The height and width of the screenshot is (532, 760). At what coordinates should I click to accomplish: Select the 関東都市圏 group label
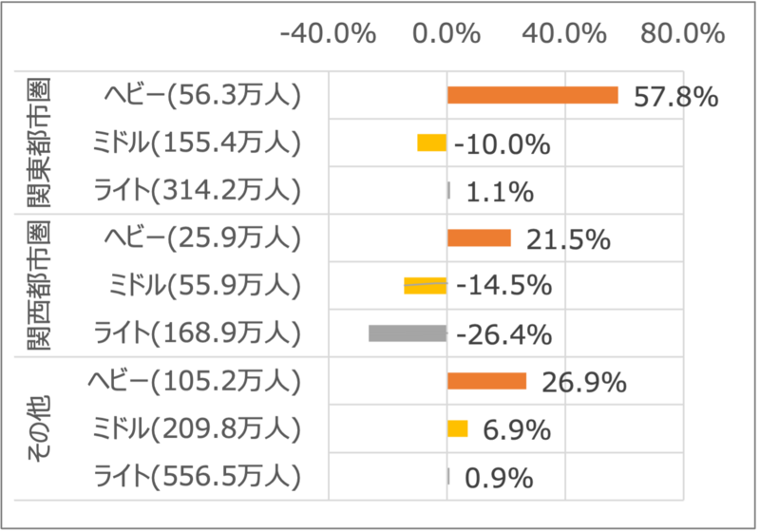[37, 142]
